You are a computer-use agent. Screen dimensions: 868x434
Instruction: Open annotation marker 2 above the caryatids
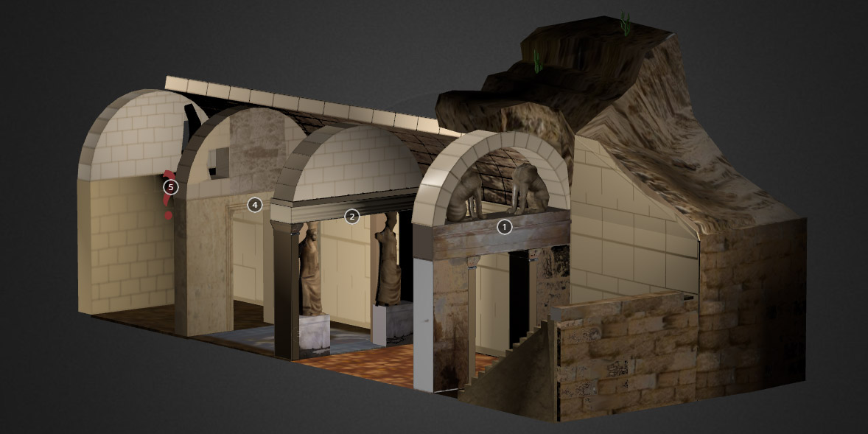click(x=351, y=216)
